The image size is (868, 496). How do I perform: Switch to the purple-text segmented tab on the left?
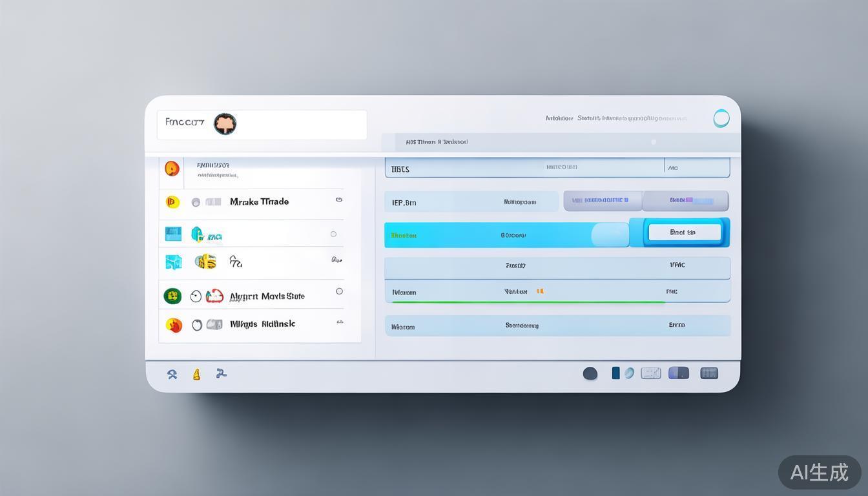tap(603, 201)
